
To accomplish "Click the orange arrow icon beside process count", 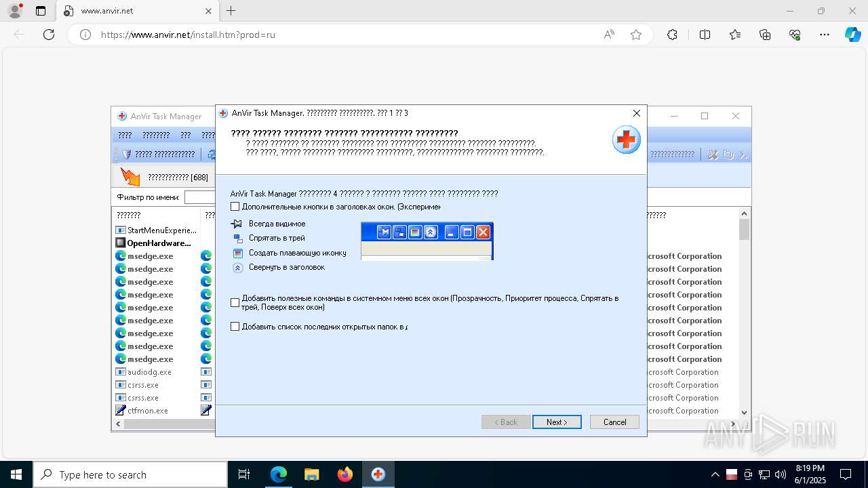I will click(130, 177).
